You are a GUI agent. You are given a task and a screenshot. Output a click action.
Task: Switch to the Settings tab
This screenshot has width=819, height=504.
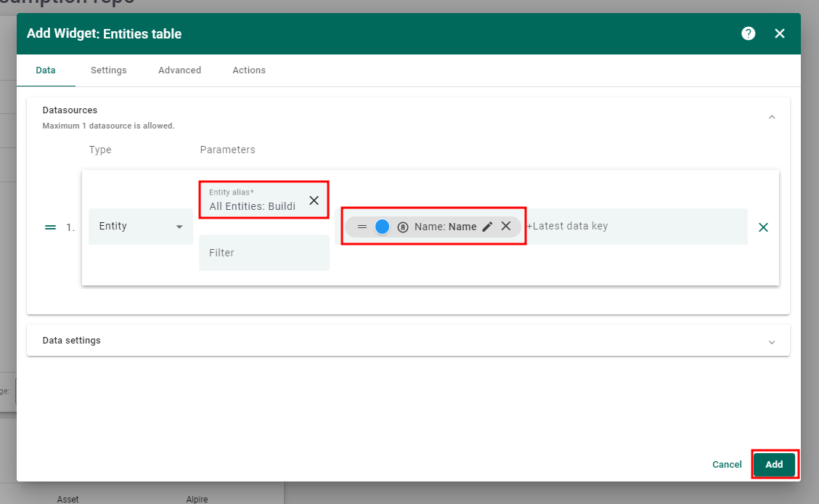(109, 70)
